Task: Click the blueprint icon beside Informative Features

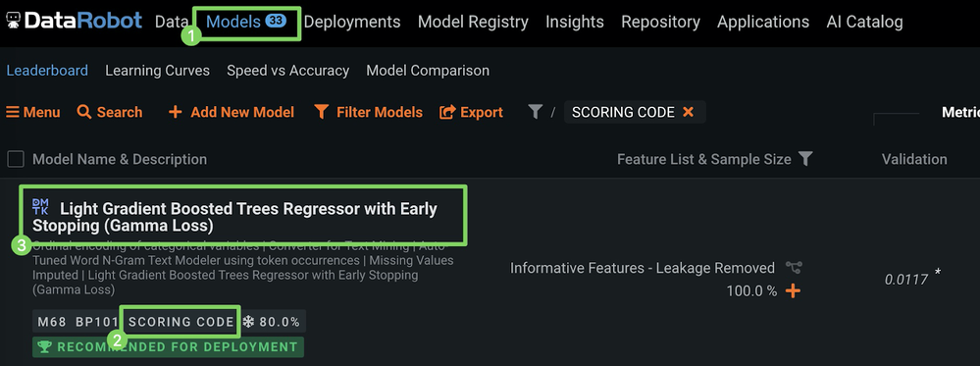Action: [794, 268]
